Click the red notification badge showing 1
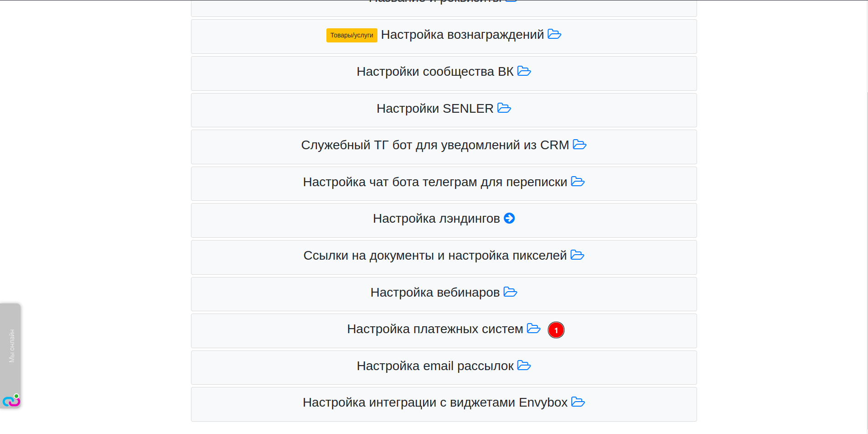868x434 pixels. pos(556,330)
